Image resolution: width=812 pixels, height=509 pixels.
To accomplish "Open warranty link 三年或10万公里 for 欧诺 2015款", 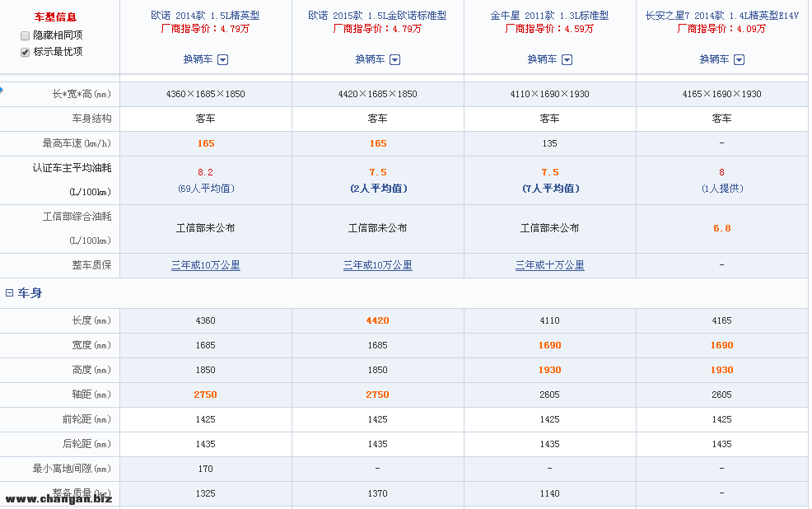I will point(377,265).
